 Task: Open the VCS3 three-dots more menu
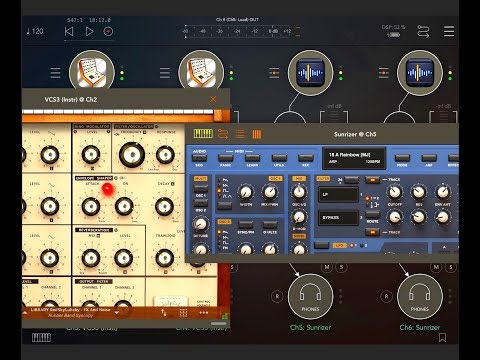[203, 312]
